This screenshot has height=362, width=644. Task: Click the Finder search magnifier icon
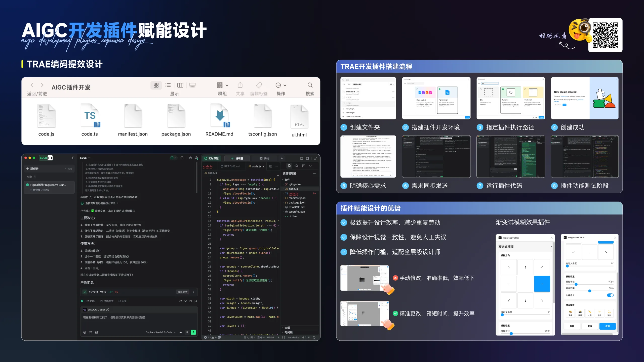[310, 85]
